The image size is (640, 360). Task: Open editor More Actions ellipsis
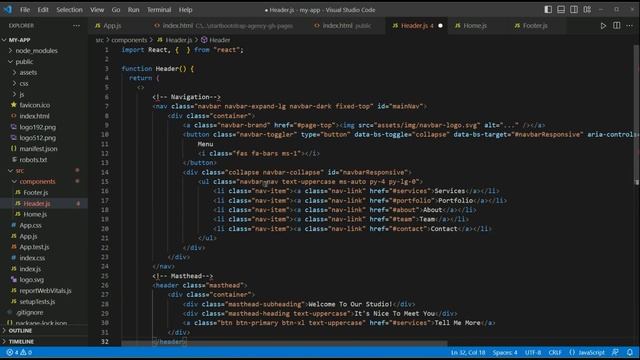point(629,26)
